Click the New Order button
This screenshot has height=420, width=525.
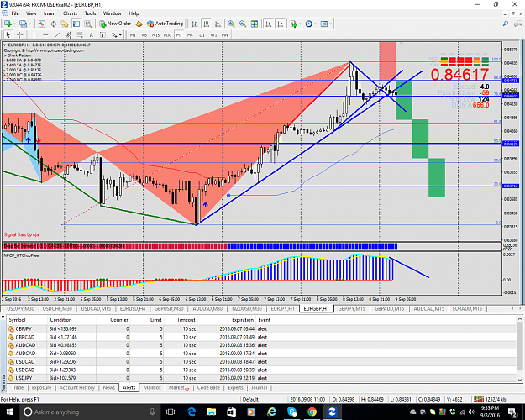[115, 24]
